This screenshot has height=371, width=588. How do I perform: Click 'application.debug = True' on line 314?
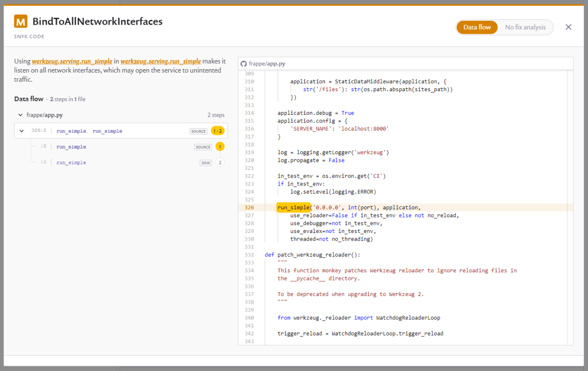pyautogui.click(x=316, y=113)
